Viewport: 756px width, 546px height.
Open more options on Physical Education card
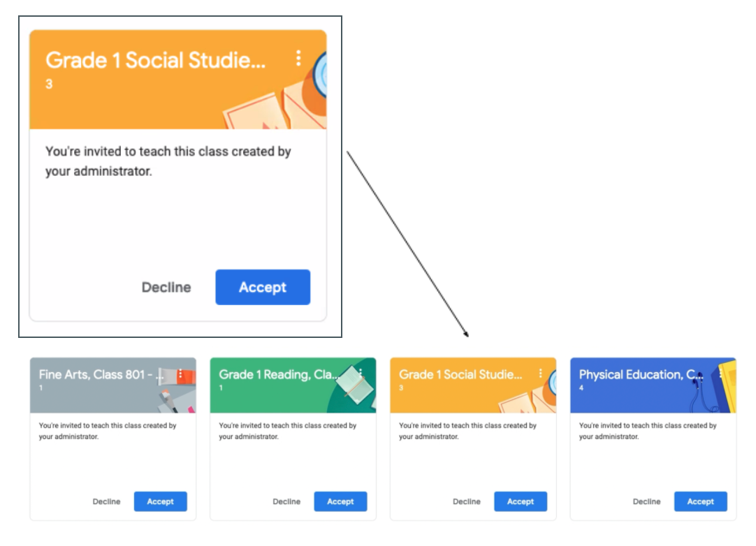tap(720, 375)
